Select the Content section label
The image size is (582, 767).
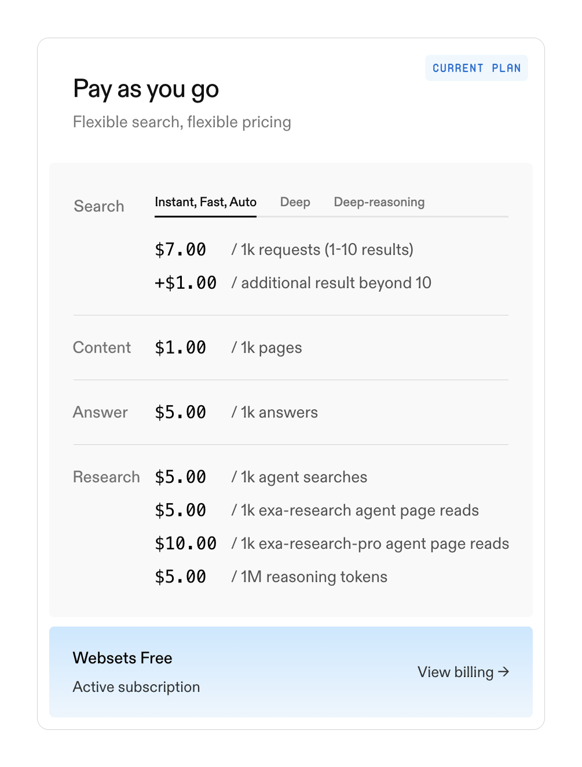(102, 347)
